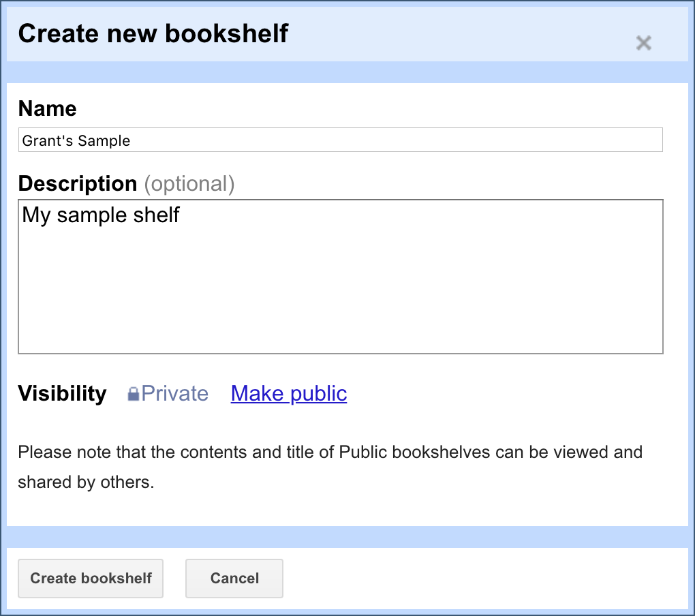This screenshot has width=695, height=616.
Task: Cancel bookshelf creation
Action: coord(234,579)
